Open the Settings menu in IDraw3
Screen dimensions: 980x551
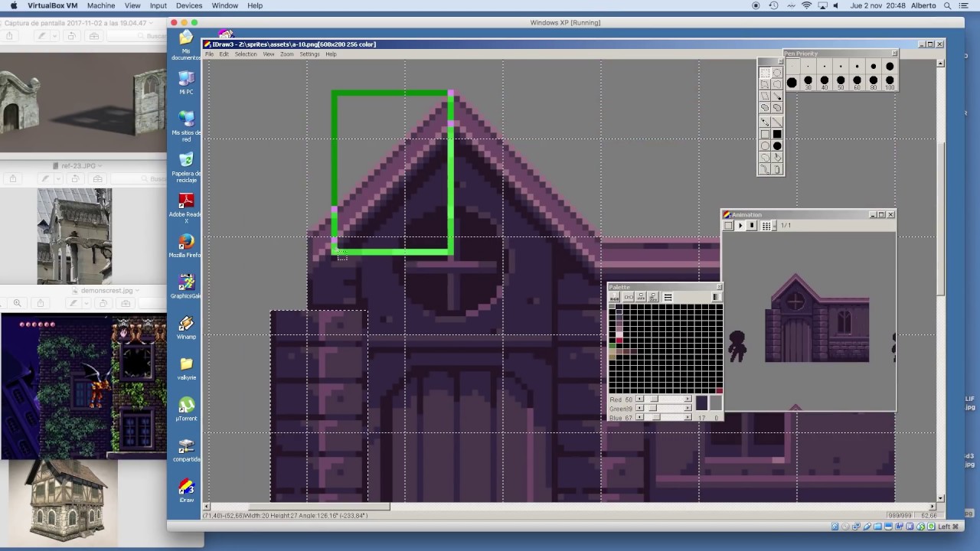(309, 54)
